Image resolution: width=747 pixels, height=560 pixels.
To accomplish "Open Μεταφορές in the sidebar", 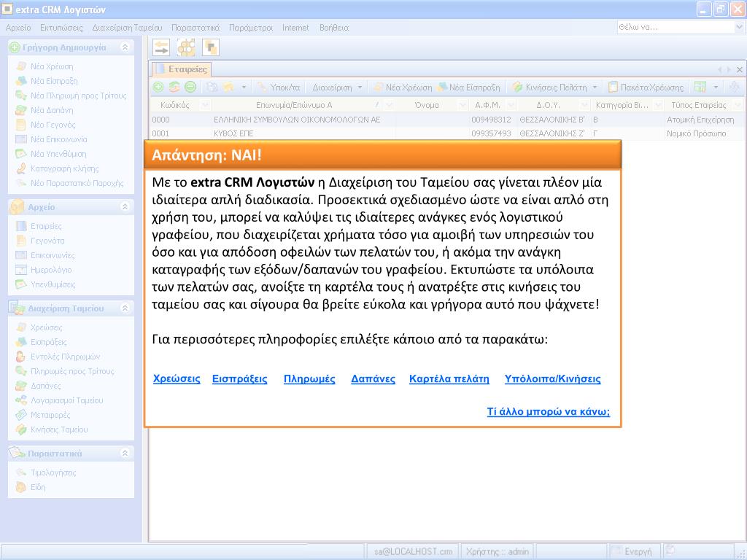I will [50, 415].
